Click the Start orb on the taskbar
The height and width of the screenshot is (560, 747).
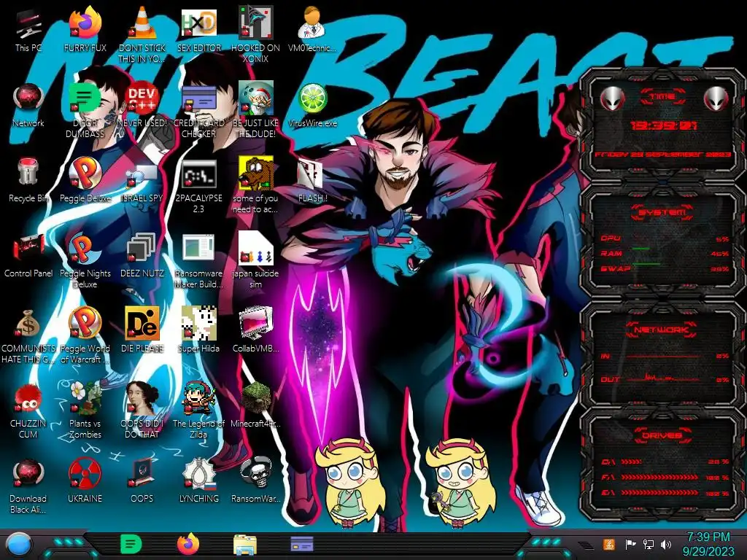tap(19, 545)
